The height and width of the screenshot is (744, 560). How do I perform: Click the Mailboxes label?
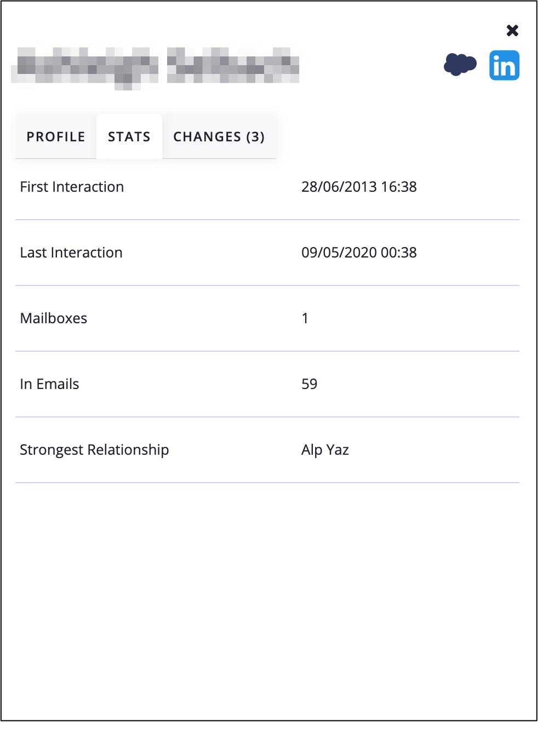pos(54,318)
